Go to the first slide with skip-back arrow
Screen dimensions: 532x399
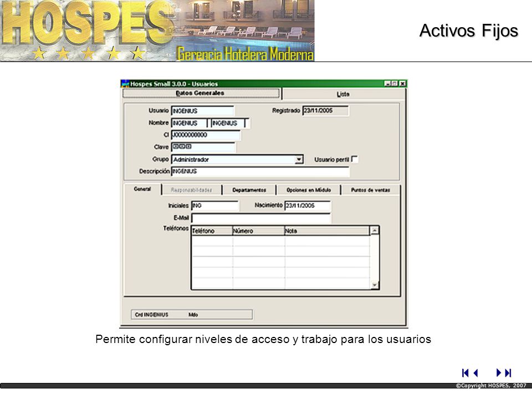465,373
